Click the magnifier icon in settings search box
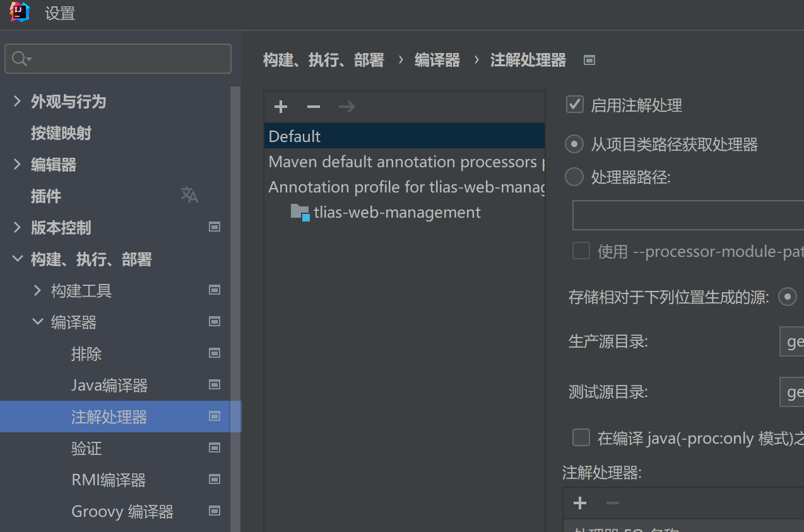The height and width of the screenshot is (532, 804). click(x=18, y=58)
